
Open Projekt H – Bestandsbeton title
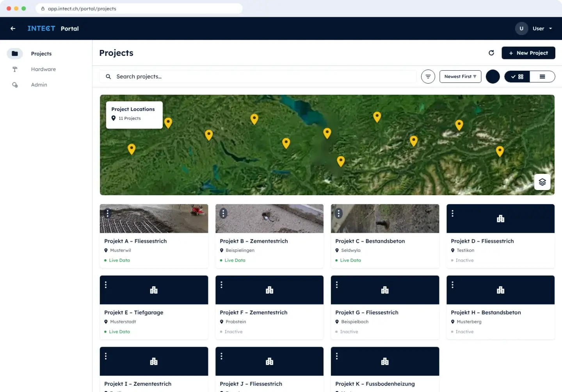(x=486, y=313)
